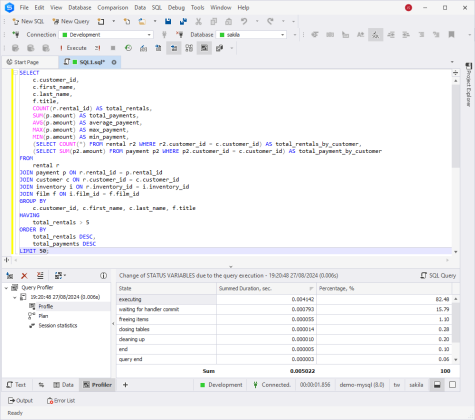
Task: Click the Cut scissors icon
Action: coord(198,21)
